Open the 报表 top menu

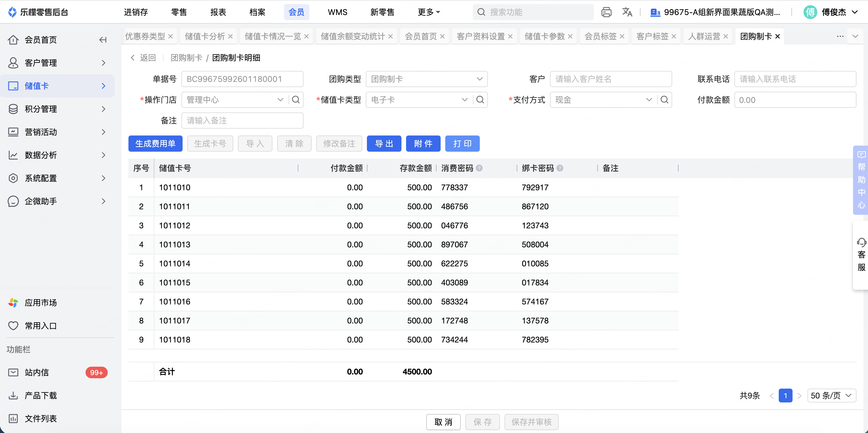(x=218, y=12)
